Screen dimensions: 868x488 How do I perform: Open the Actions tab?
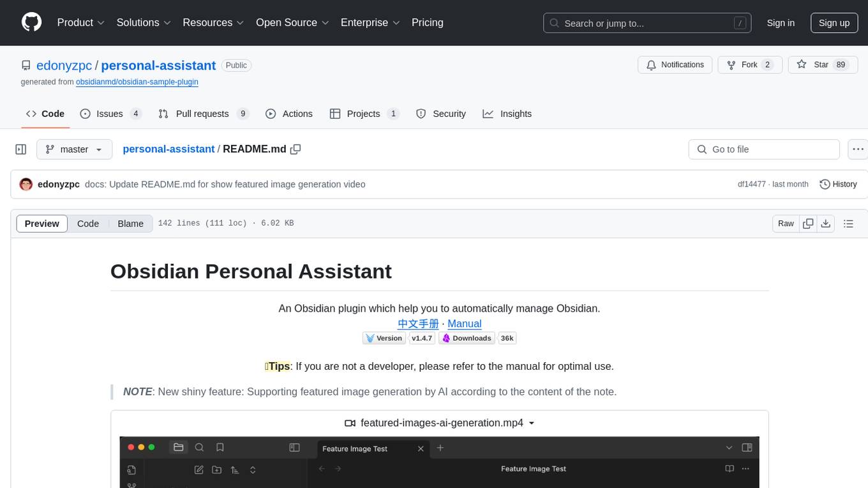(288, 114)
